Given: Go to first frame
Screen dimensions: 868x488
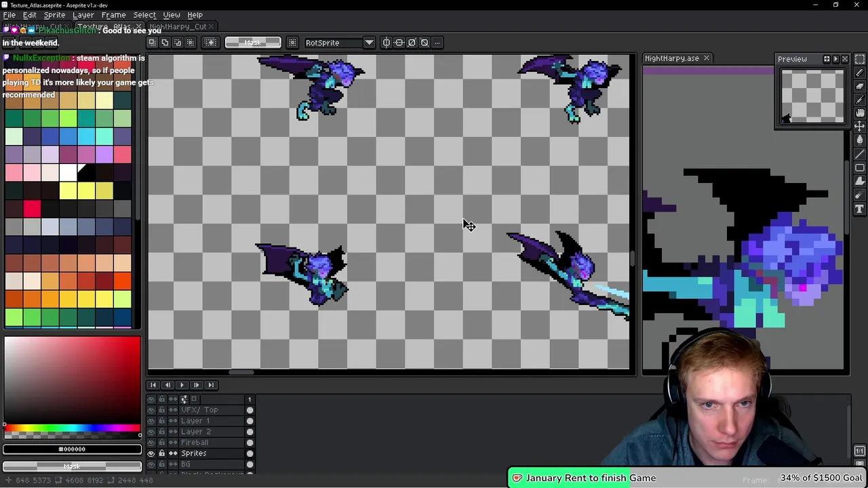Looking at the screenshot, I should pyautogui.click(x=153, y=385).
